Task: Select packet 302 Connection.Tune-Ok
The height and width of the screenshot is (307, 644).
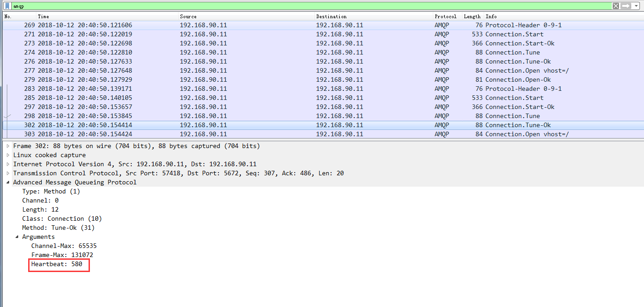Action: tap(323, 125)
